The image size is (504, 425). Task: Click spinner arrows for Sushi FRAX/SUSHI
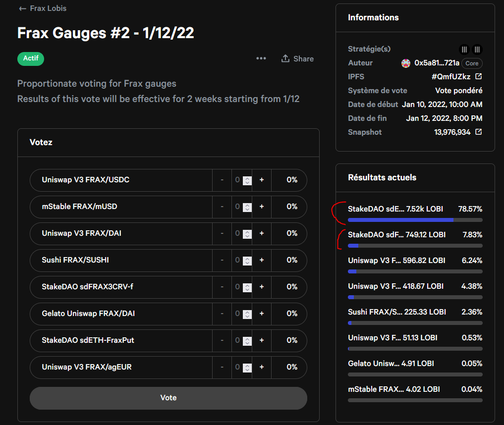click(247, 261)
